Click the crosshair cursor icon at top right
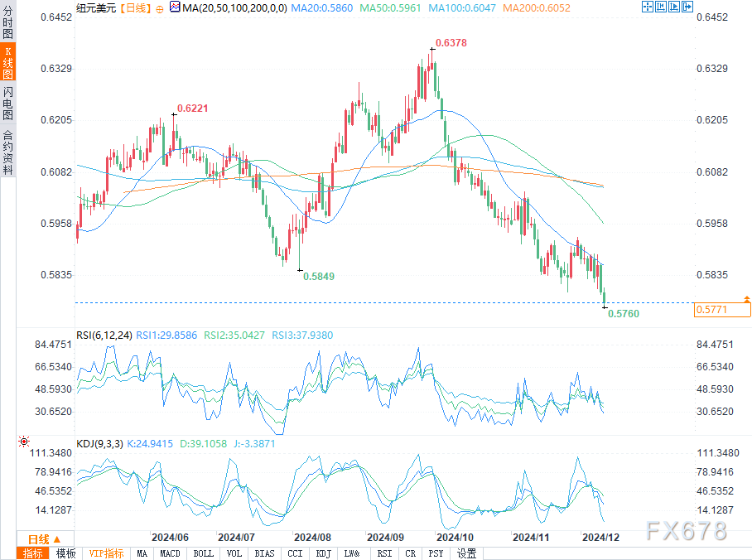 pos(647,7)
